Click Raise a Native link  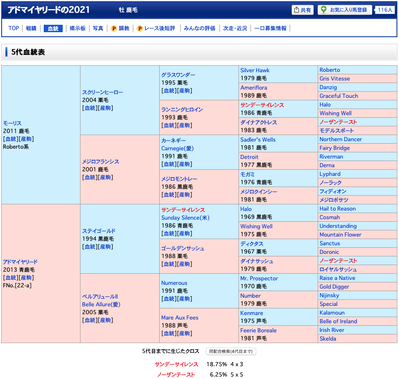[337, 278]
